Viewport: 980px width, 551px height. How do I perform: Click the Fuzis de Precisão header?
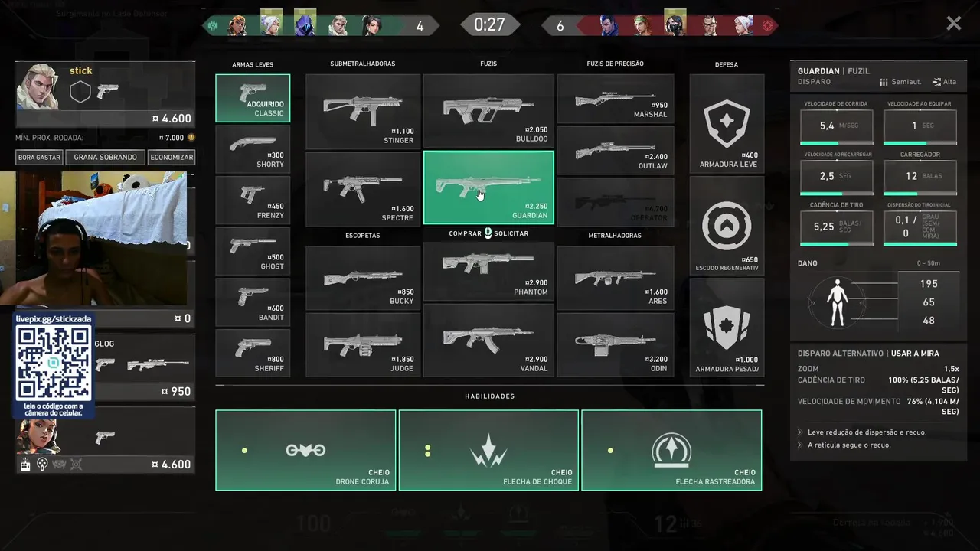pos(616,64)
